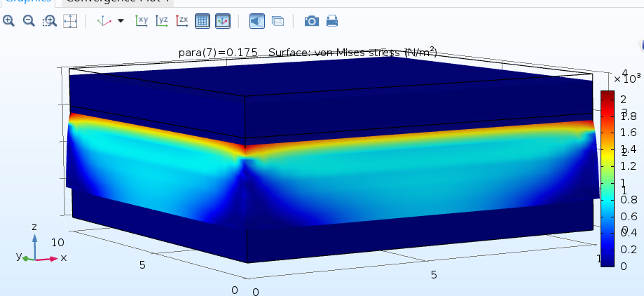Screen dimensions: 644x296
Task: Click the Zoom Extents icon
Action: click(69, 21)
